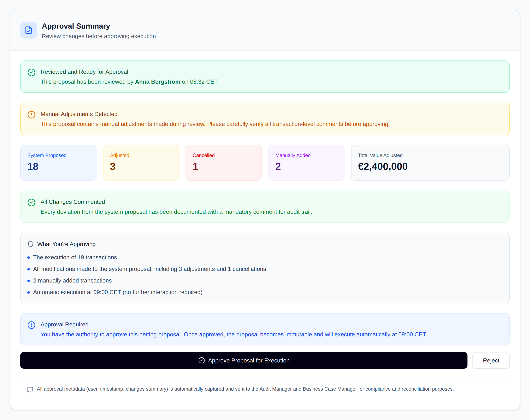
Task: Click the manual adjustments warning description
Action: click(x=215, y=124)
